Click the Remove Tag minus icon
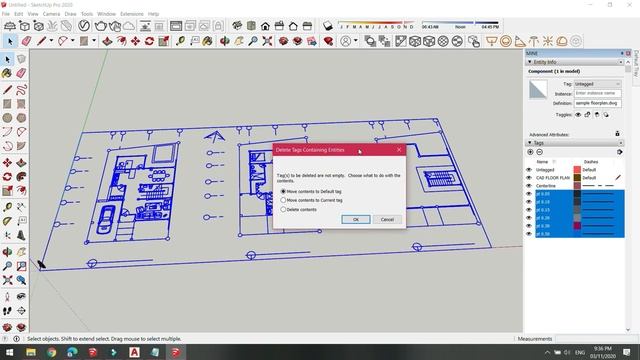The width and height of the screenshot is (640, 360). coord(539,152)
